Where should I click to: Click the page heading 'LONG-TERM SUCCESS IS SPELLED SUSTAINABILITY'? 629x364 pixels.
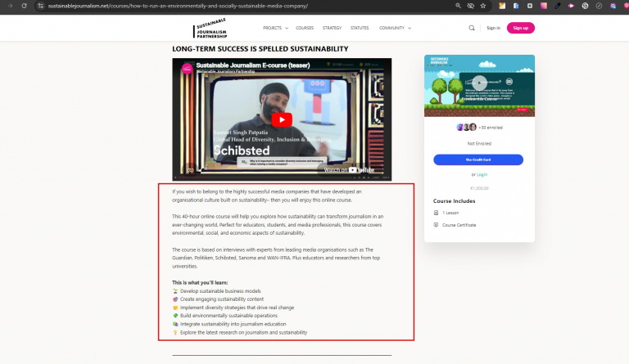tap(260, 49)
